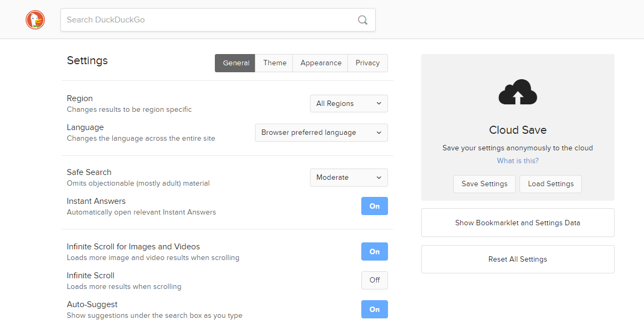The image size is (644, 328).
Task: Switch to the Privacy settings tab
Action: (368, 63)
